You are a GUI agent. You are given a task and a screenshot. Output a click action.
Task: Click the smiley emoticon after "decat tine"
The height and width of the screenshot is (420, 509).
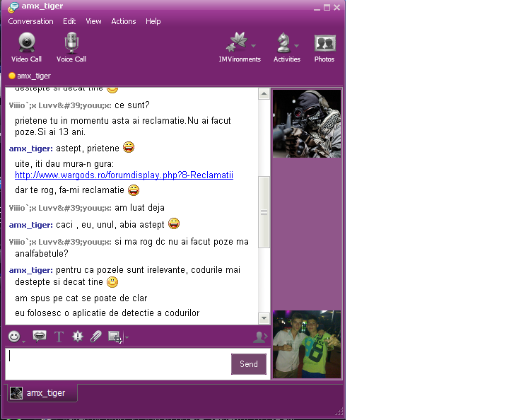[x=112, y=281]
